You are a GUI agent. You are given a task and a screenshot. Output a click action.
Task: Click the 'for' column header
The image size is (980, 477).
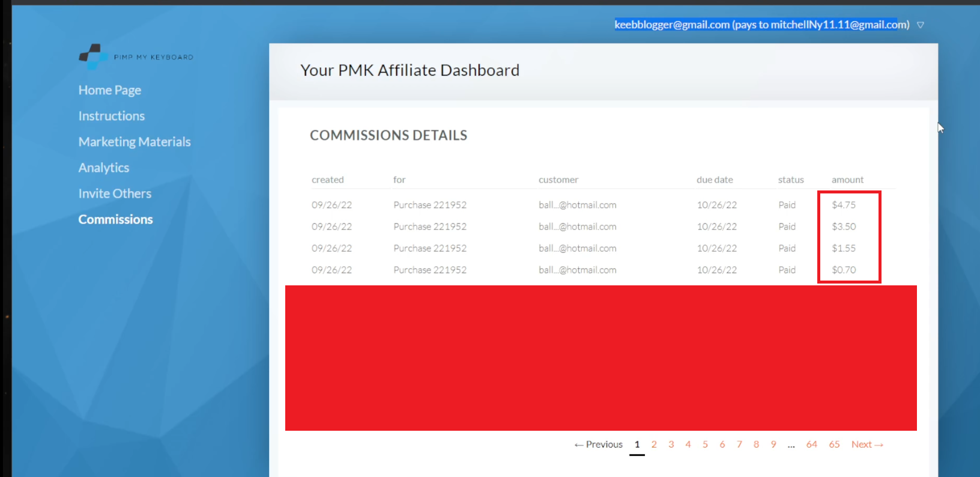[399, 180]
